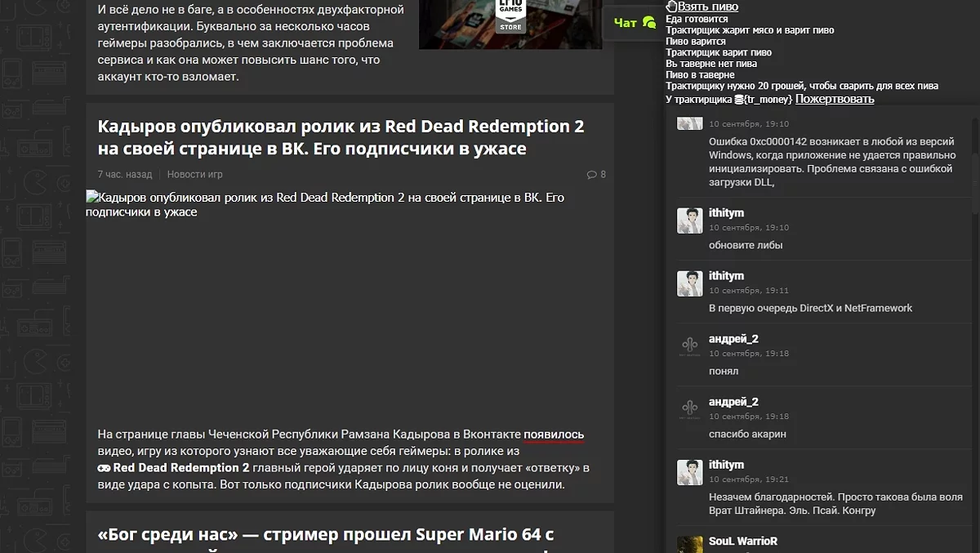Click the chat bubbles icon on the Чат tab
Viewport: 980px width, 553px height.
pyautogui.click(x=649, y=23)
